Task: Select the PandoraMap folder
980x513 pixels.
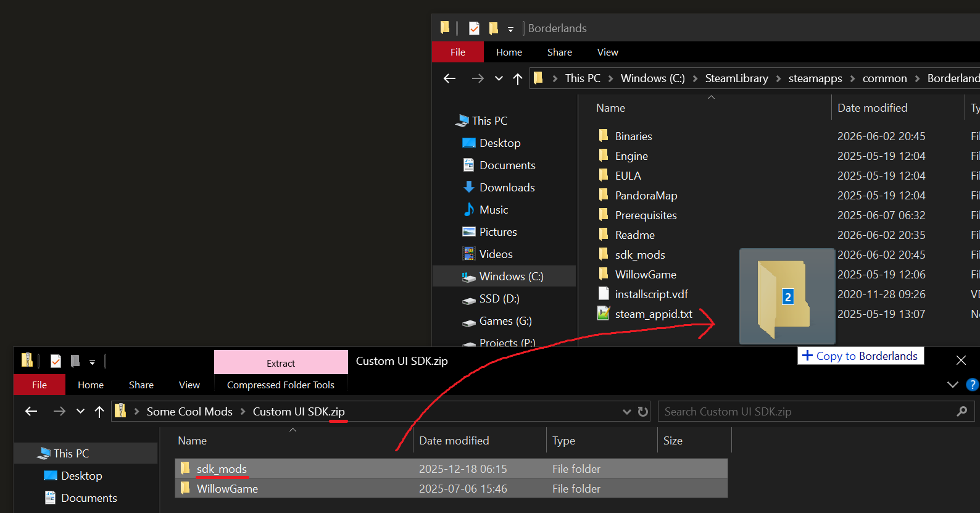Action: [637, 196]
